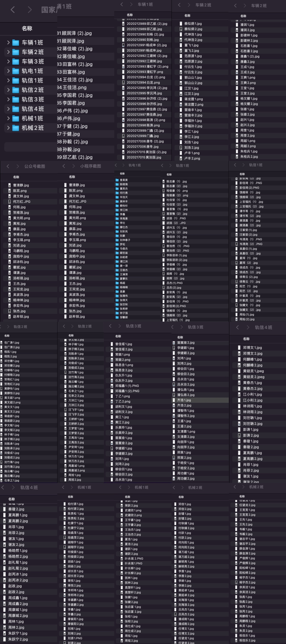Go back in the 轨电1班 window
Viewport: 286px width, 644px height.
pyautogui.click(x=116, y=165)
